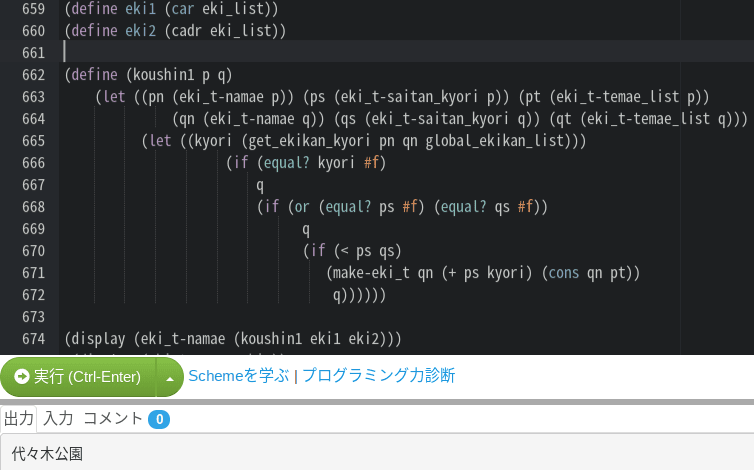Switch to the 入力 tab
754x470 pixels.
coord(58,419)
